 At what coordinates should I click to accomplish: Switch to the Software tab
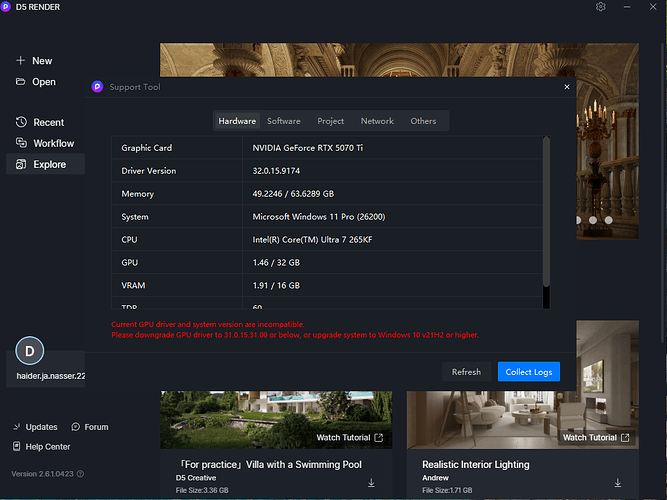pyautogui.click(x=283, y=121)
